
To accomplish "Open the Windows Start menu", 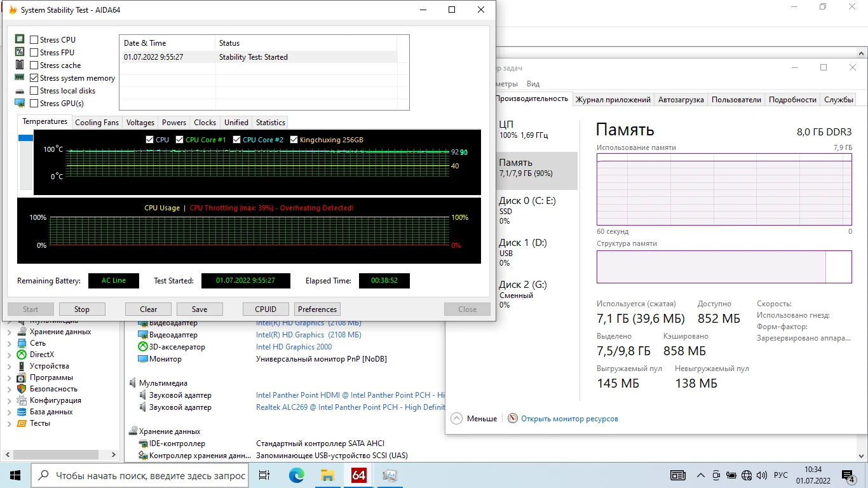I will [15, 475].
